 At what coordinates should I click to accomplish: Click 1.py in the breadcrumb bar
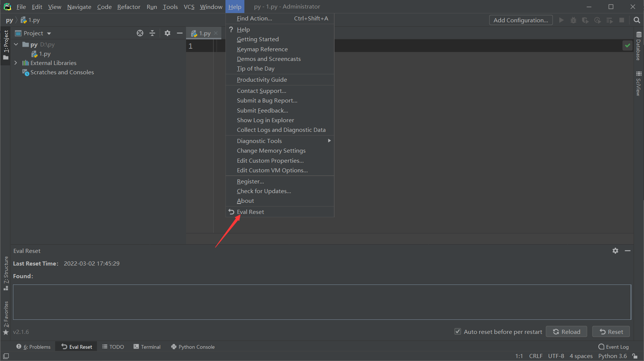(x=30, y=20)
